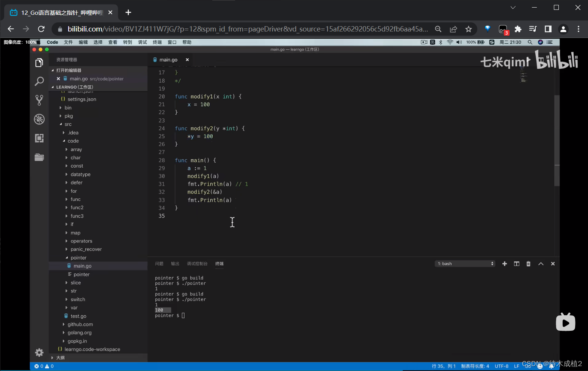This screenshot has height=371, width=588.
Task: Open the 查看 menu
Action: 113,42
